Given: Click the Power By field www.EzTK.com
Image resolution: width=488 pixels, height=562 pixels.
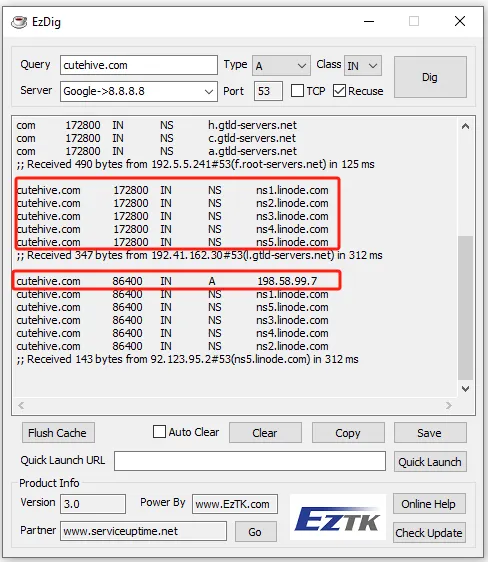Looking at the screenshot, I should pos(235,504).
